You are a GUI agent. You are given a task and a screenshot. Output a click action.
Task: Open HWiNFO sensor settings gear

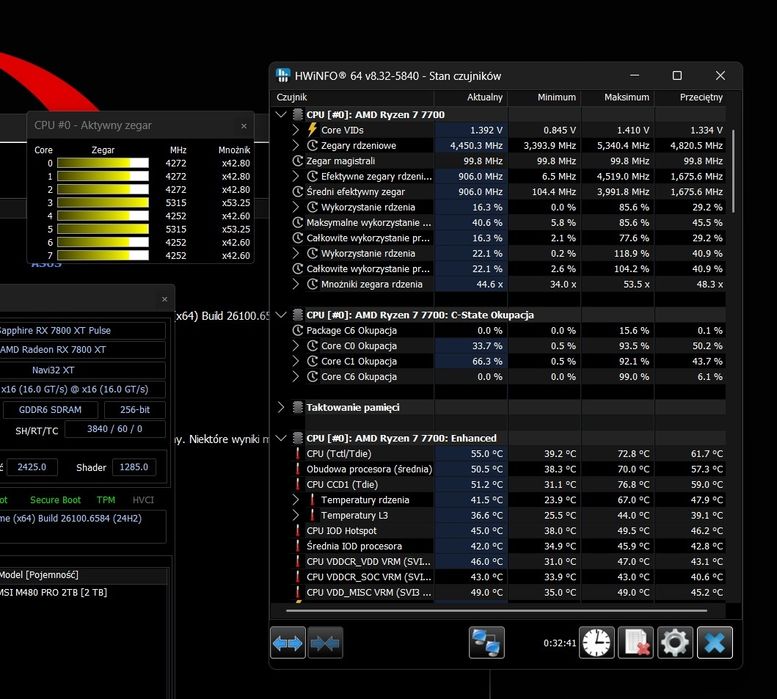tap(675, 643)
